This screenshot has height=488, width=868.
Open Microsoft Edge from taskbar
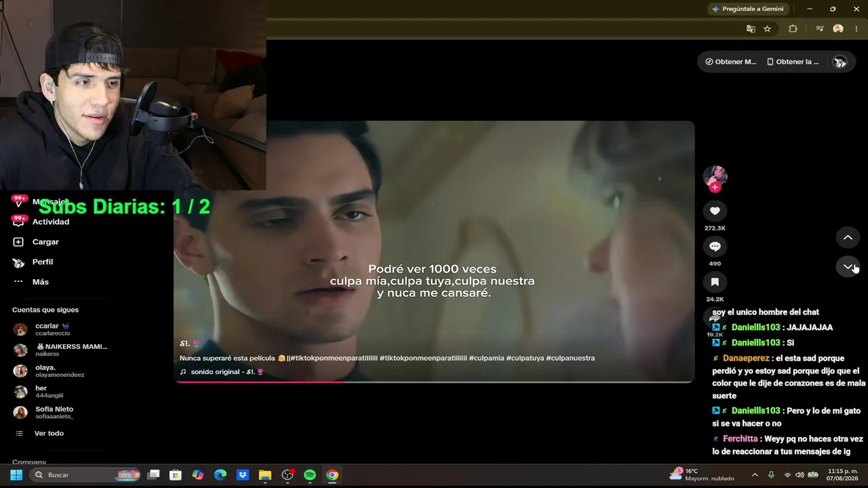point(220,475)
